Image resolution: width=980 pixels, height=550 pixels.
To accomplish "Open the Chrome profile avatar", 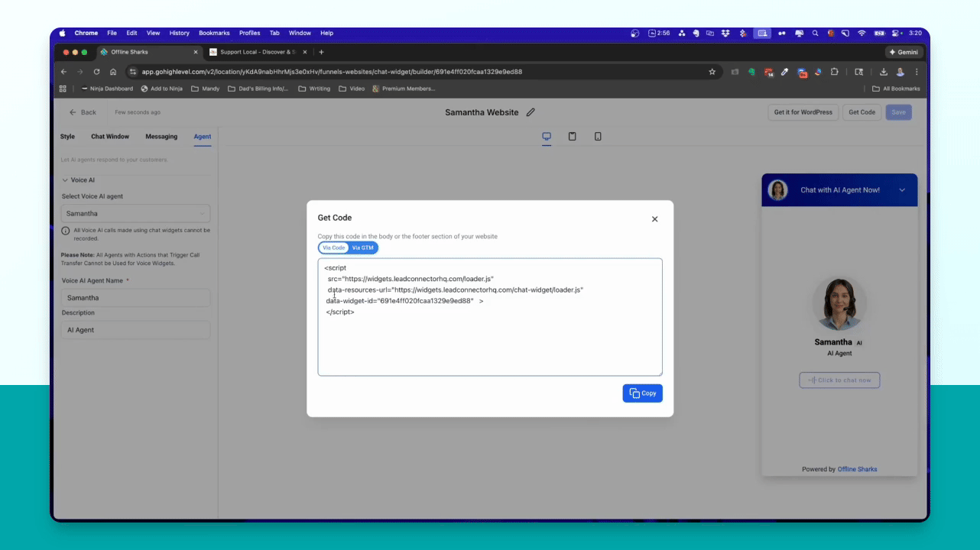I will coord(900,72).
